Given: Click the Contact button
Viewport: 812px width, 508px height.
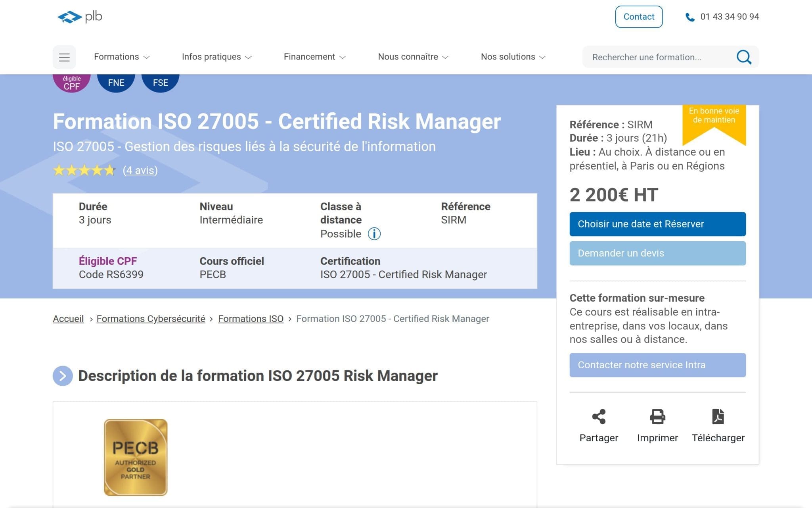Looking at the screenshot, I should 639,17.
